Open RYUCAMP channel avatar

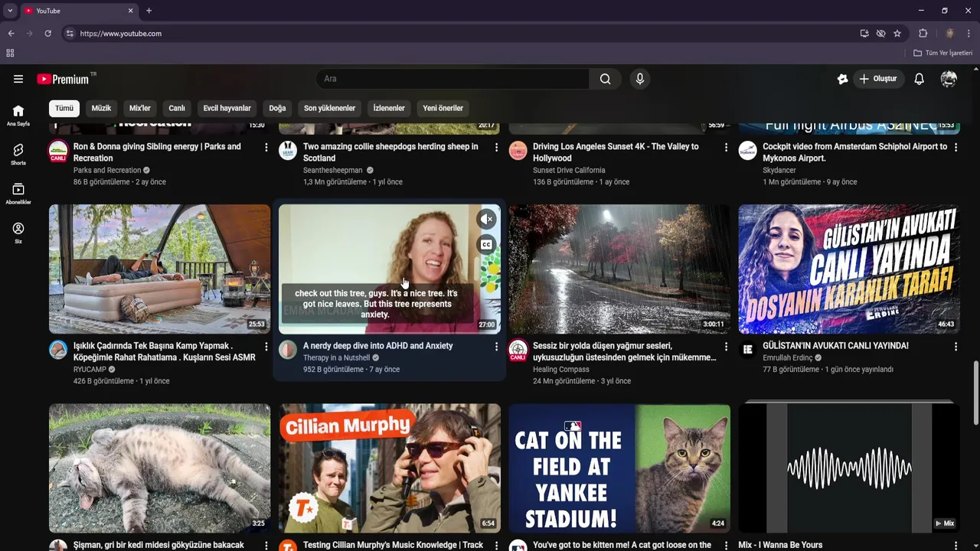click(58, 350)
